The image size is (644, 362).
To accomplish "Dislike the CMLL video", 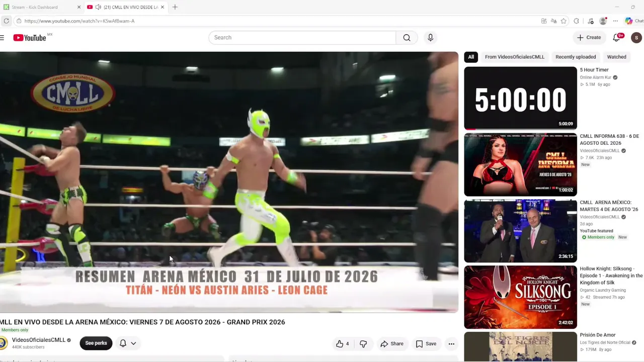I will coord(363,344).
